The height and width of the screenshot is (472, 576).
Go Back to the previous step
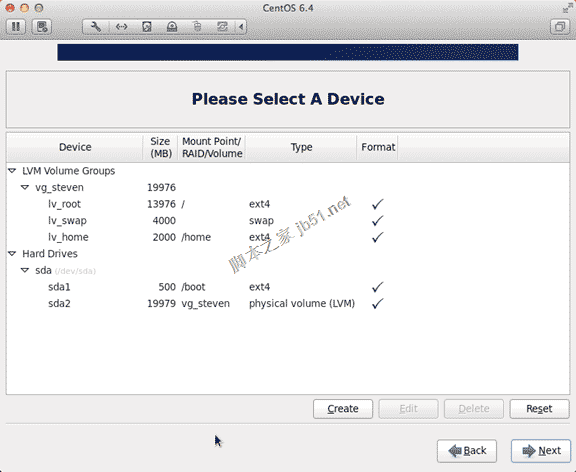coord(467,451)
